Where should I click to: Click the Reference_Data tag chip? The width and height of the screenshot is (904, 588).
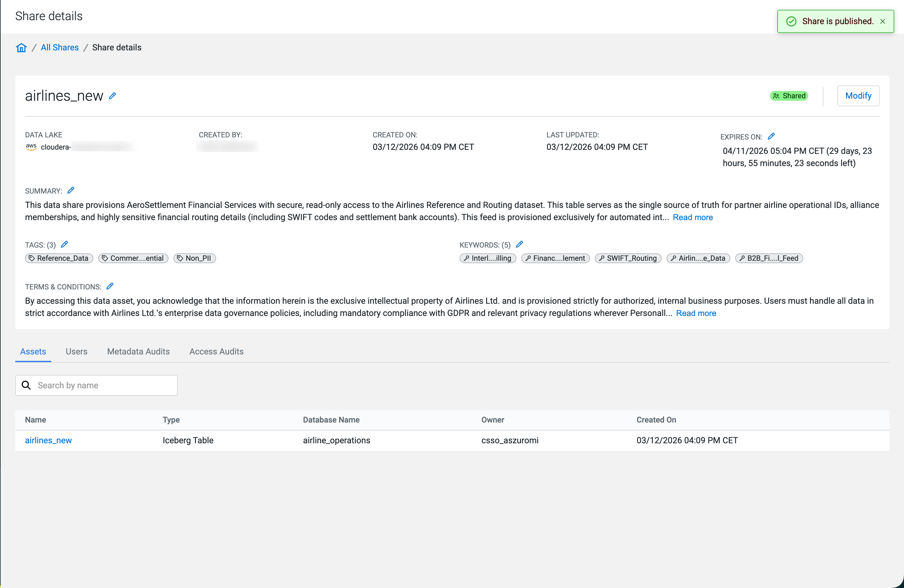(59, 258)
